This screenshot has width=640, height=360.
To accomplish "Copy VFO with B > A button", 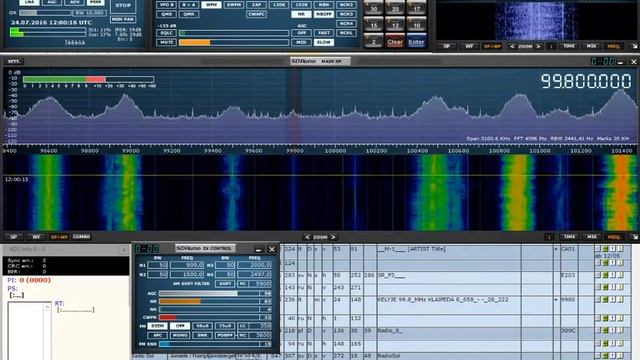I will [x=189, y=5].
